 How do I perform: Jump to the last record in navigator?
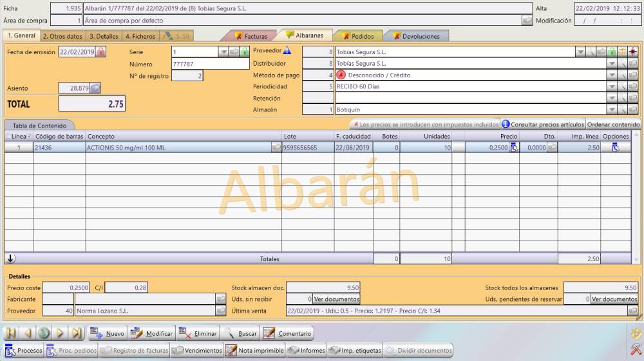pos(77,334)
